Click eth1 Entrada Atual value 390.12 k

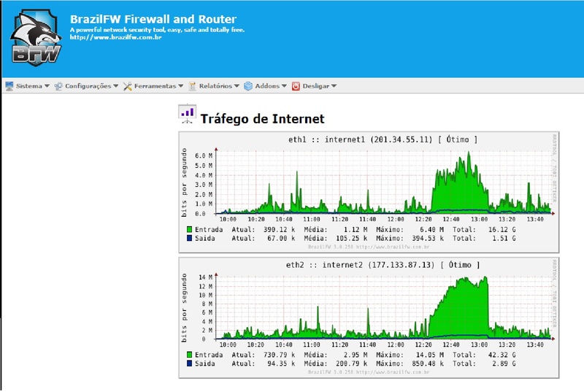(x=280, y=230)
